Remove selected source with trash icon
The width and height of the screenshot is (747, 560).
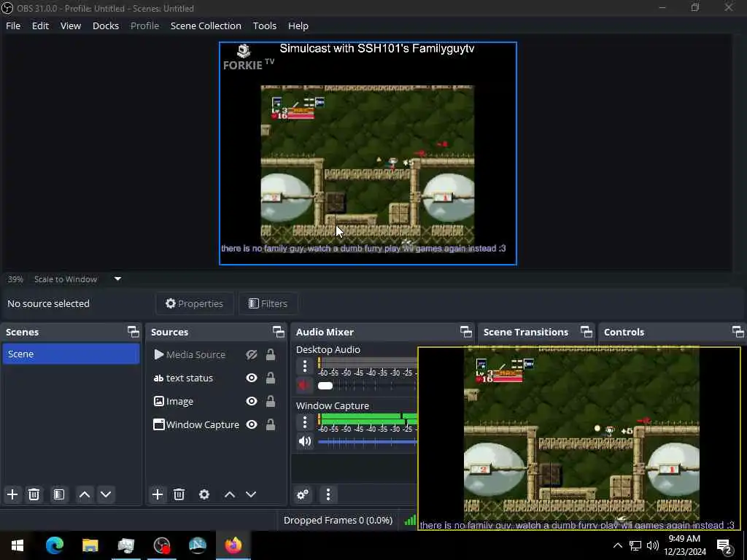tap(179, 494)
